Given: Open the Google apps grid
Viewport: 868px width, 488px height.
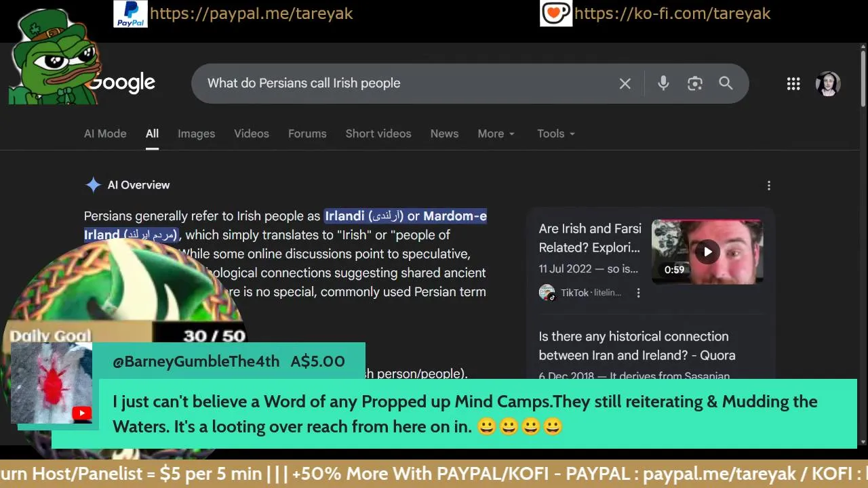Looking at the screenshot, I should pyautogui.click(x=793, y=83).
